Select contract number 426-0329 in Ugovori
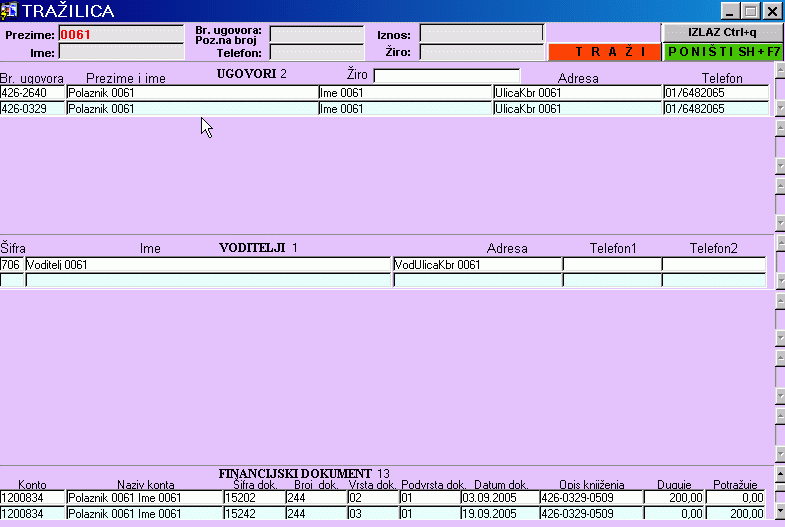 click(33, 109)
